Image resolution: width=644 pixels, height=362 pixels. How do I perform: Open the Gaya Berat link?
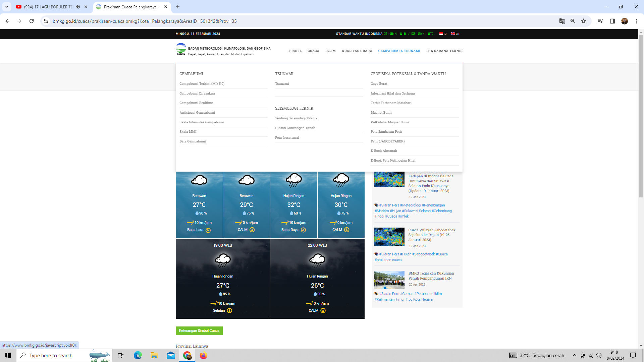pyautogui.click(x=379, y=84)
